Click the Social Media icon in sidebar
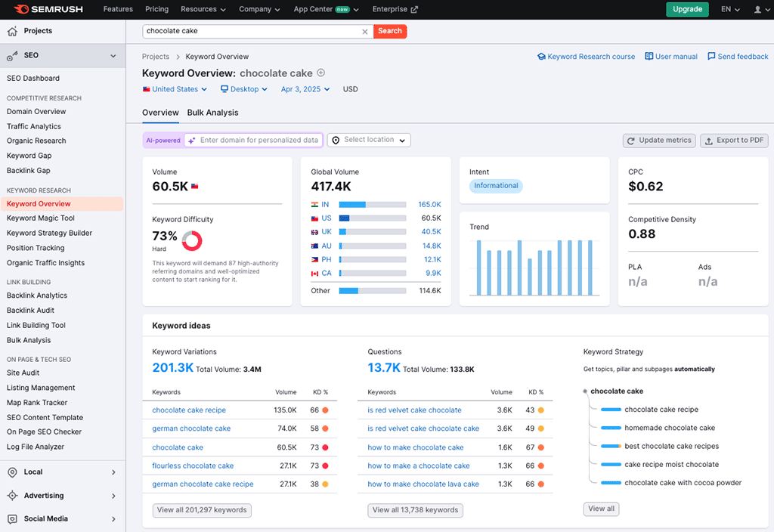Screen dimensions: 774x532 click(x=12, y=518)
